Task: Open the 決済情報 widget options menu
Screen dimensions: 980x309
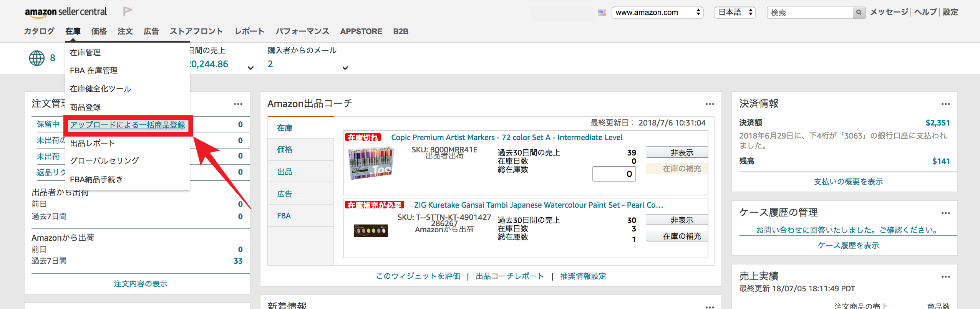Action: coord(945,104)
